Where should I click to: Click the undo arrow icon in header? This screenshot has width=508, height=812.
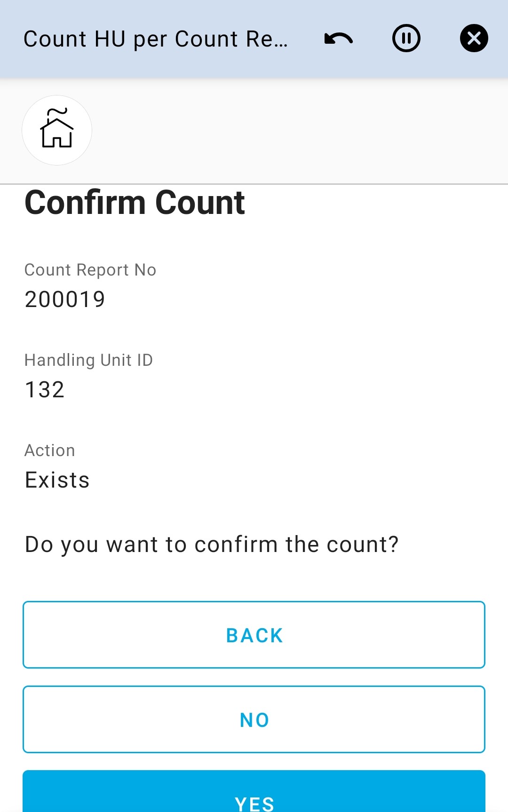tap(339, 39)
